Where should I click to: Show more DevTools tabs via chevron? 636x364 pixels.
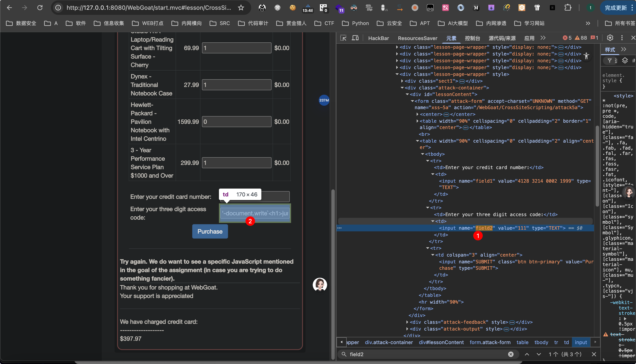543,38
